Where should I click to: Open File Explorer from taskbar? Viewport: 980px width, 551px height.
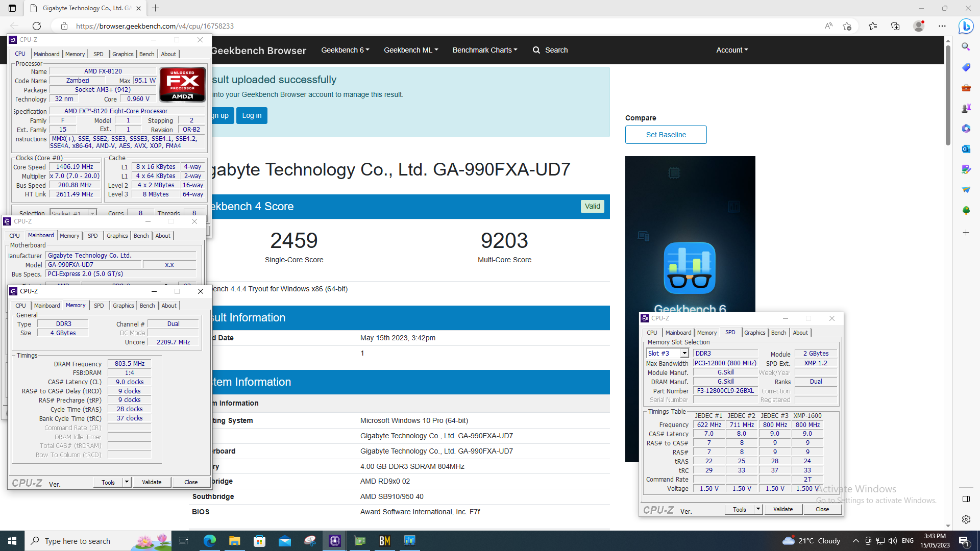[x=234, y=541]
